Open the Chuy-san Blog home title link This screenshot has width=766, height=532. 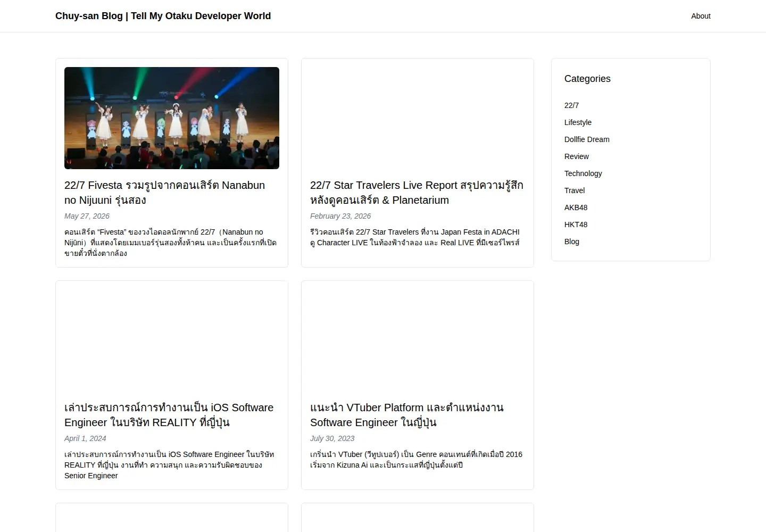(163, 16)
